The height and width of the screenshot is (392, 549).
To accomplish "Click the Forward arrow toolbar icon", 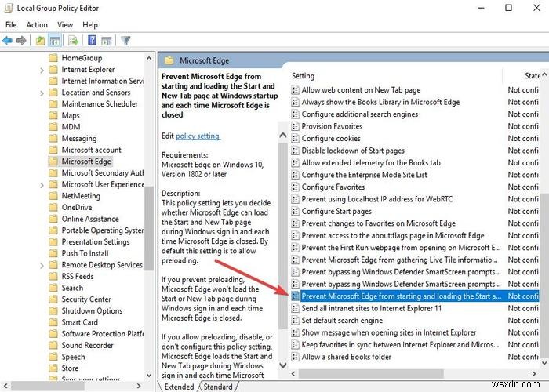I will tap(21, 41).
